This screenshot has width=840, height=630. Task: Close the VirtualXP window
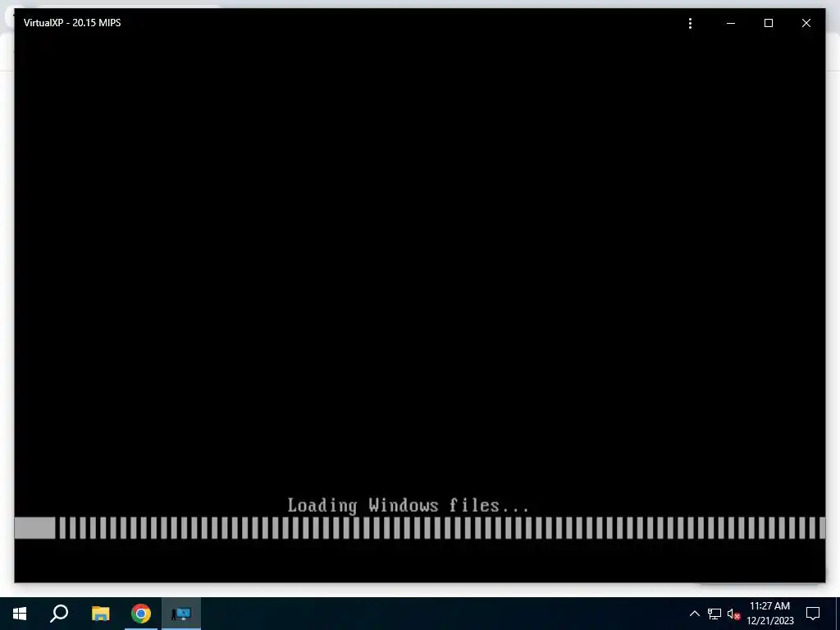point(806,23)
